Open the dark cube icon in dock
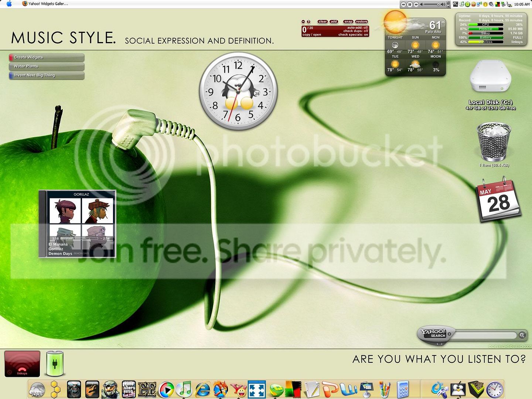532x399 pixels. (x=476, y=390)
